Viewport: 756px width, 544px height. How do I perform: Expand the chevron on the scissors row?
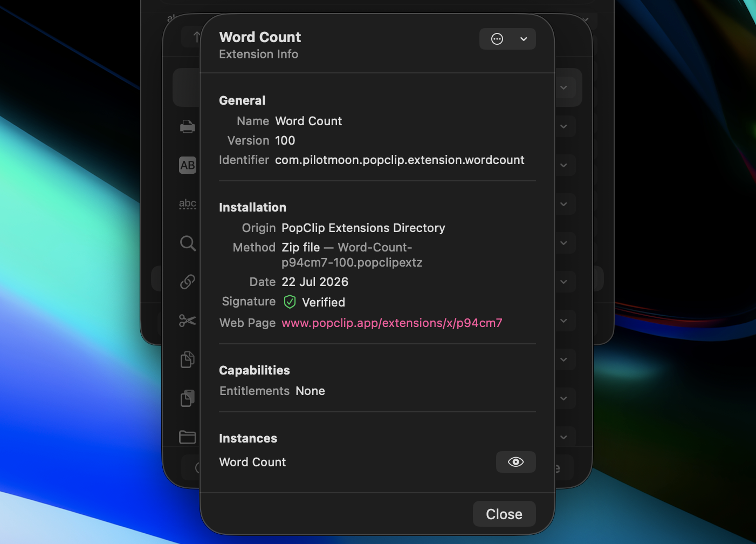click(x=563, y=321)
